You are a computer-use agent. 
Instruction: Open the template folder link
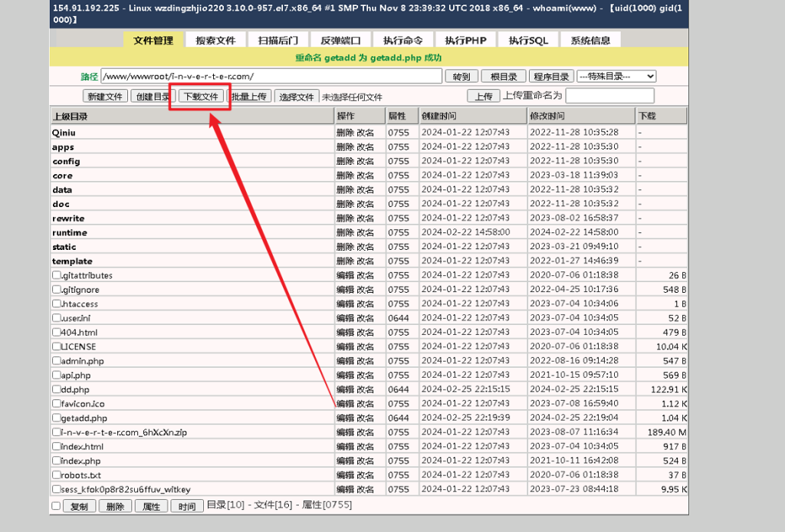click(72, 261)
